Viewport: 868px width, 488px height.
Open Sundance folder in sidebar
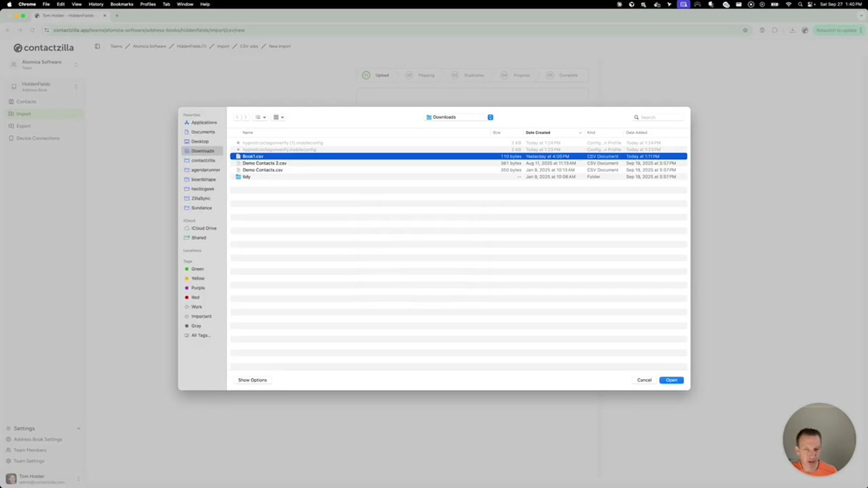coord(201,208)
